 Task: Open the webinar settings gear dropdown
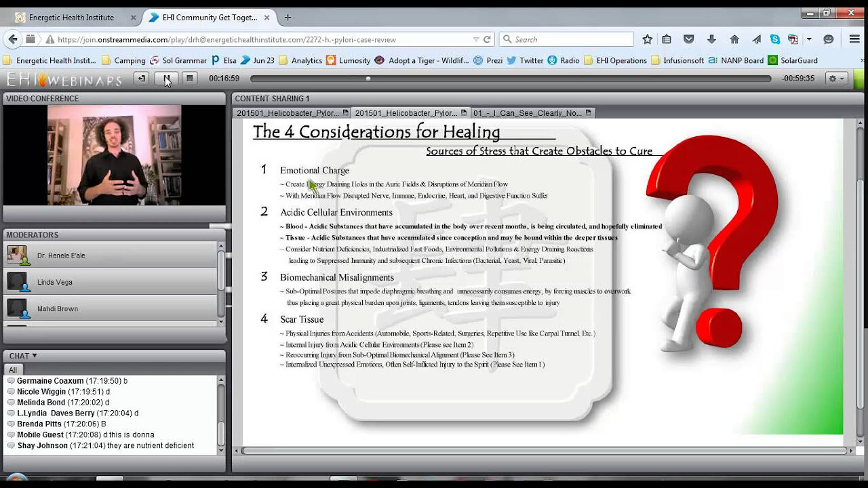pos(837,79)
